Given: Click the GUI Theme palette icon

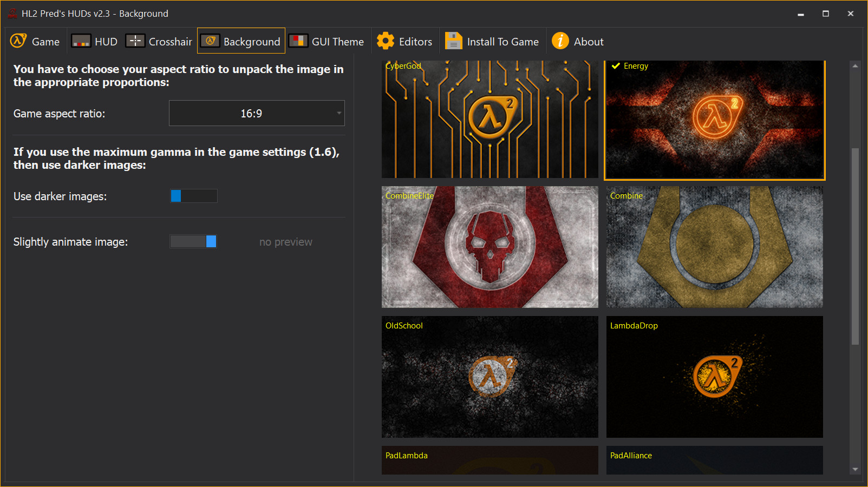Looking at the screenshot, I should [298, 41].
